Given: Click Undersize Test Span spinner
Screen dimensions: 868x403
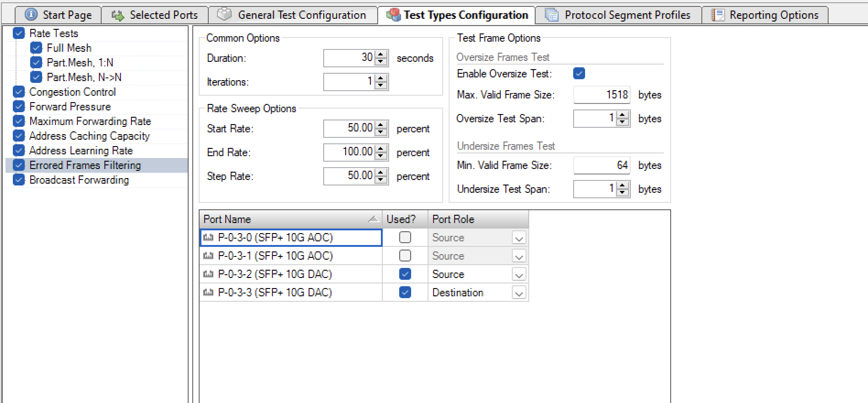Looking at the screenshot, I should [x=623, y=189].
